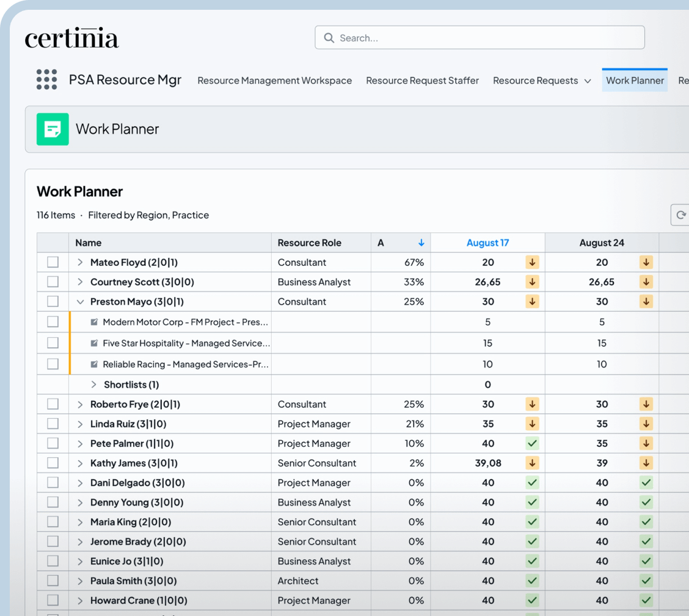Check the Five Star Hospitality assignment checkbox

[x=53, y=343]
